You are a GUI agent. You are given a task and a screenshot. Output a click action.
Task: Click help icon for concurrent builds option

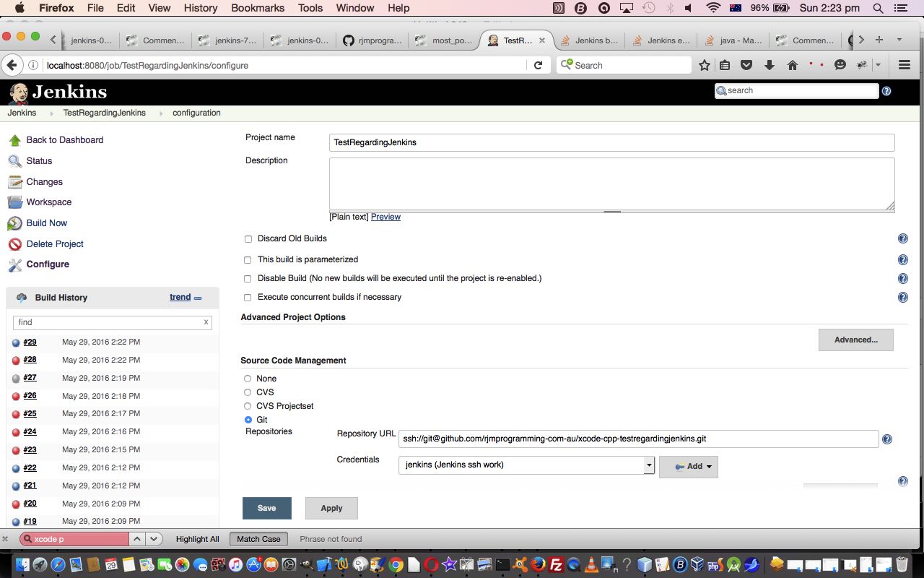[x=902, y=297]
